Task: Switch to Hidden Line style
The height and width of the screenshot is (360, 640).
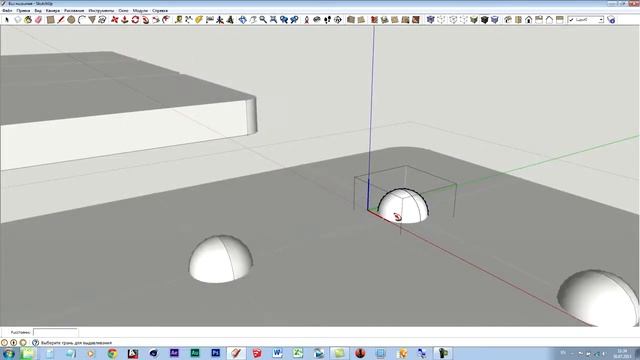Action: [x=464, y=20]
